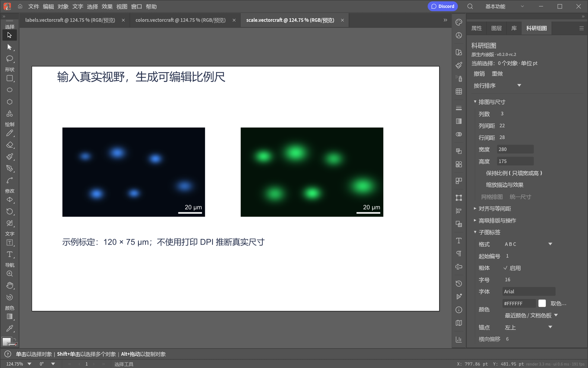Click the 撤销 button
The width and height of the screenshot is (588, 368).
[x=479, y=74]
